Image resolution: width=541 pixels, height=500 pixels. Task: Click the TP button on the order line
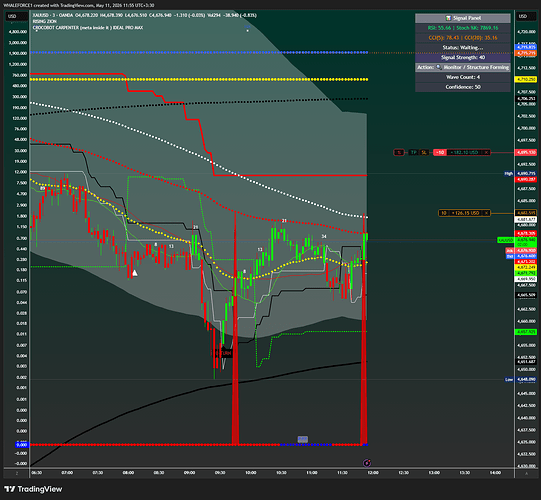(414, 152)
